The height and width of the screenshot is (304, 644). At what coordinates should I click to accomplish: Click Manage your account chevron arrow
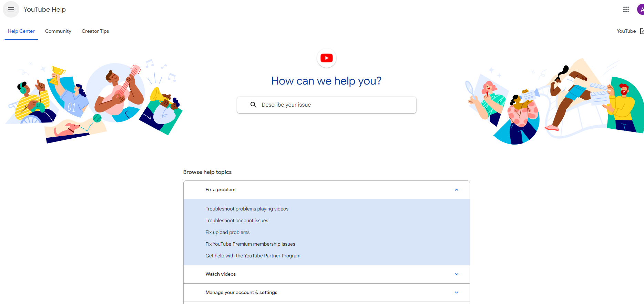tap(457, 293)
